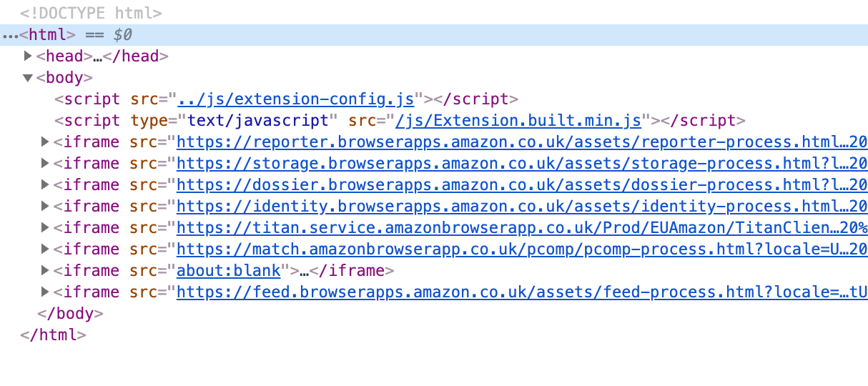Expand the storage-process iframe node

(x=46, y=164)
